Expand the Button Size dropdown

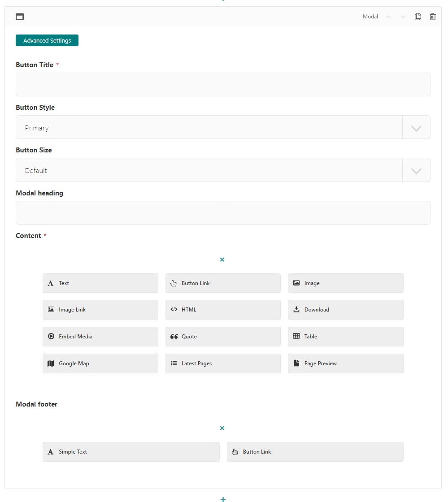pyautogui.click(x=416, y=170)
